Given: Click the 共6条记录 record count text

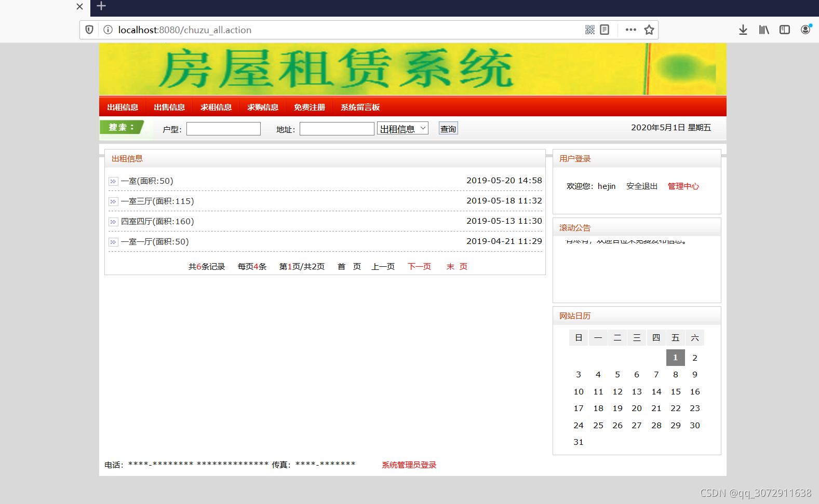Looking at the screenshot, I should pos(207,266).
